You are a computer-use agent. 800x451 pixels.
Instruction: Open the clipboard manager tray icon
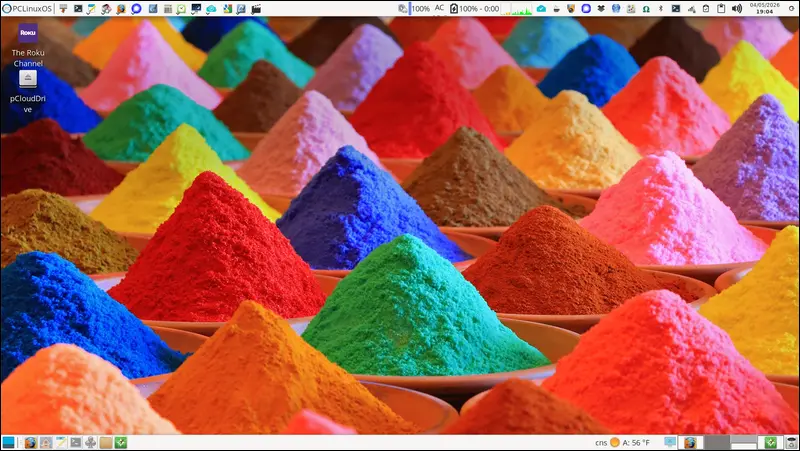click(x=721, y=9)
